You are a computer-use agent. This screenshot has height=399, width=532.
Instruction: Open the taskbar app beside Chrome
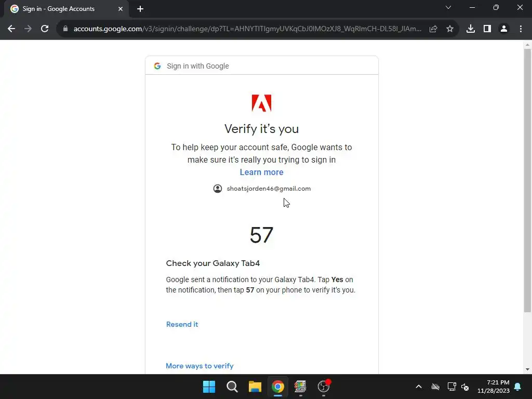tap(300, 387)
